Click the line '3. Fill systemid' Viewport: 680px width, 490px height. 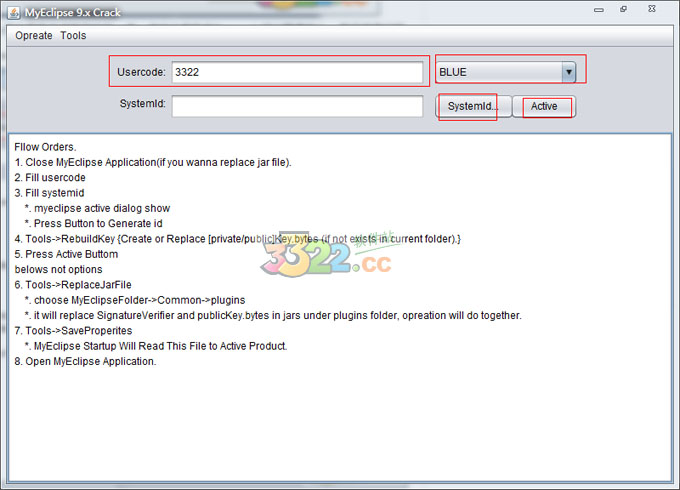(49, 193)
